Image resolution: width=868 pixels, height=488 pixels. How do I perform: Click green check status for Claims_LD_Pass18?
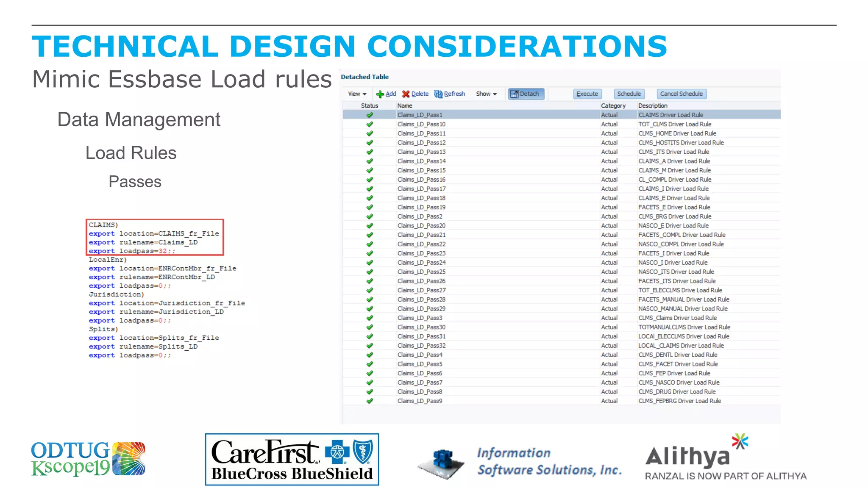[370, 198]
